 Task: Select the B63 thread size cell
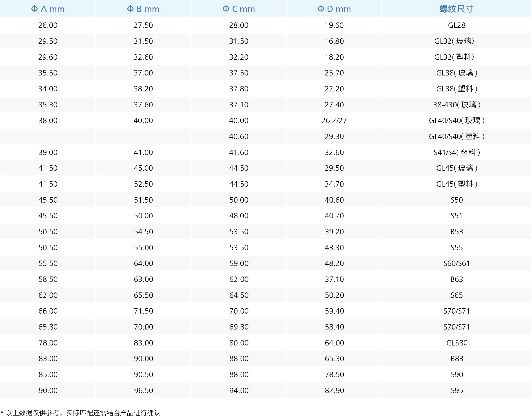coord(457,279)
